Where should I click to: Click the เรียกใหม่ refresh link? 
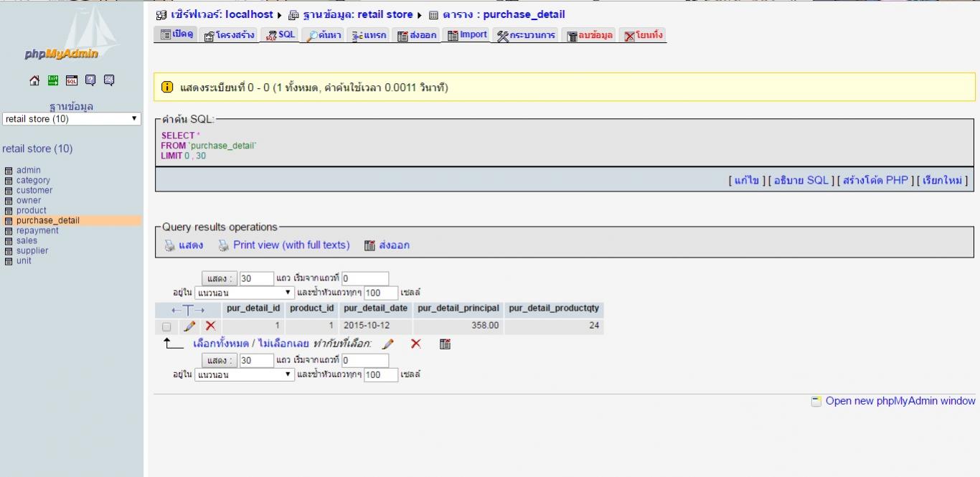pos(942,181)
